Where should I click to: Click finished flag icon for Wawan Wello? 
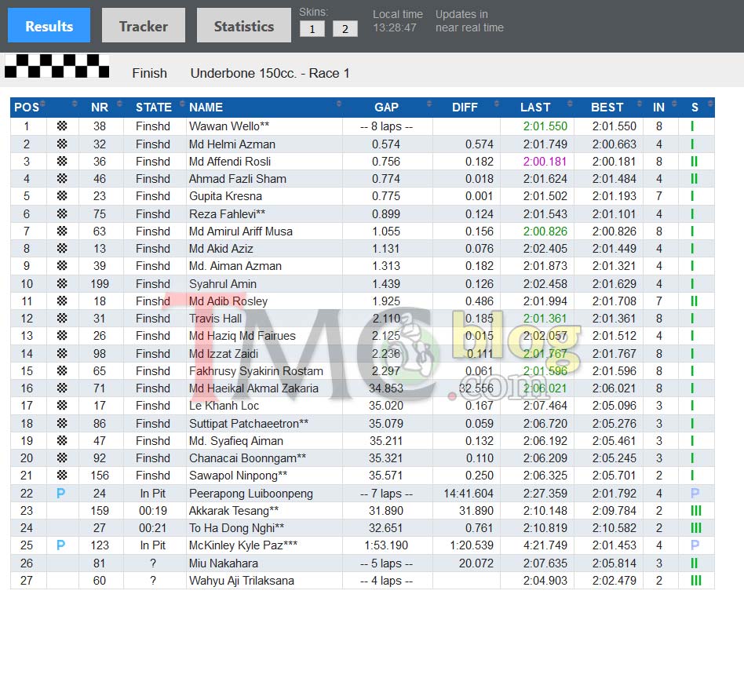(x=62, y=126)
